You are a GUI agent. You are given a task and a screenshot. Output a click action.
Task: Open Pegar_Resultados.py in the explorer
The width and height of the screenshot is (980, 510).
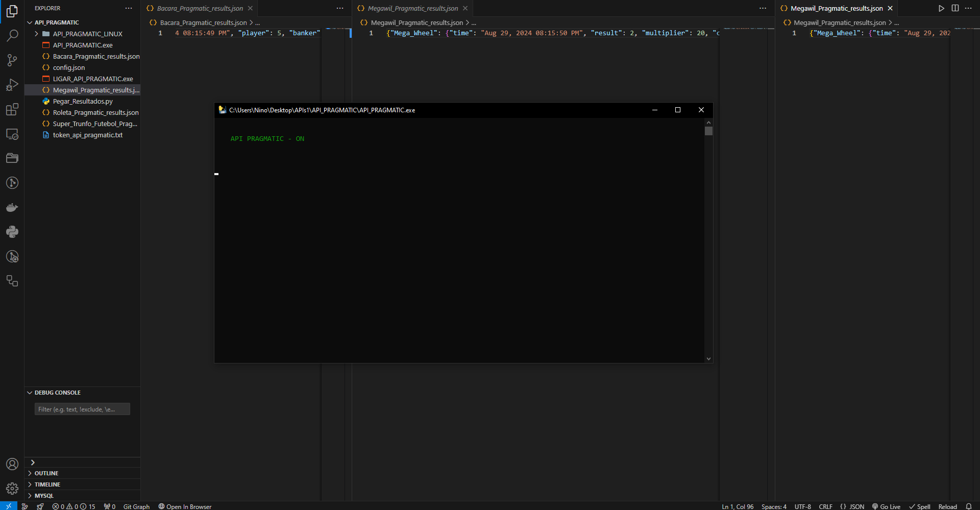(x=83, y=101)
